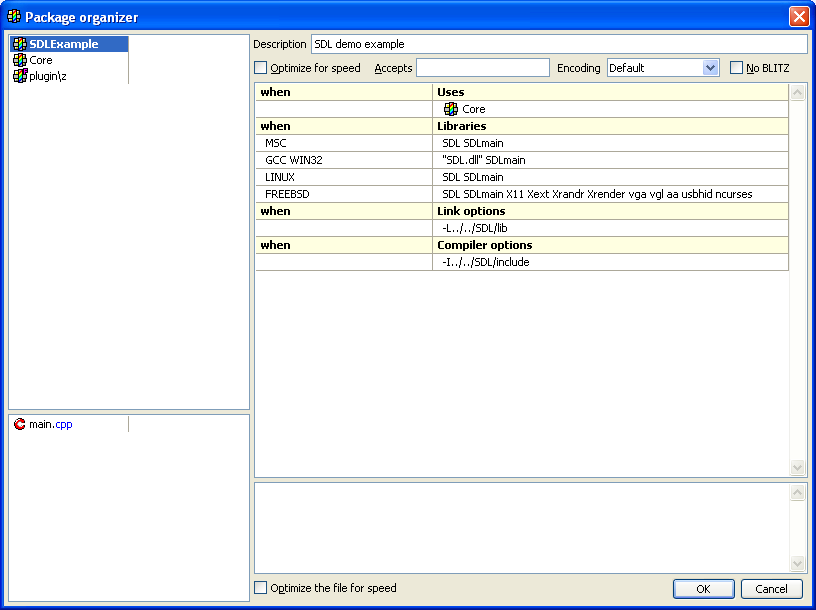
Task: Check Optimize the file for speed
Action: pyautogui.click(x=261, y=588)
